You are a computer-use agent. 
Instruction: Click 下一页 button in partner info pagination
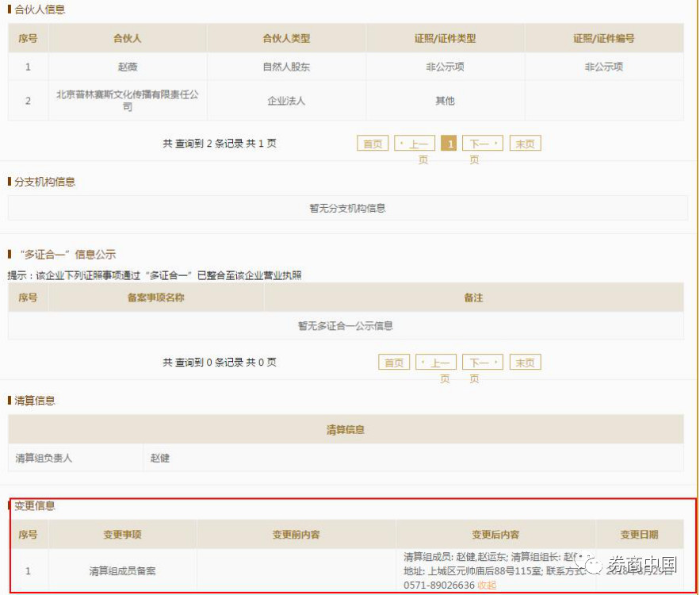pyautogui.click(x=483, y=144)
